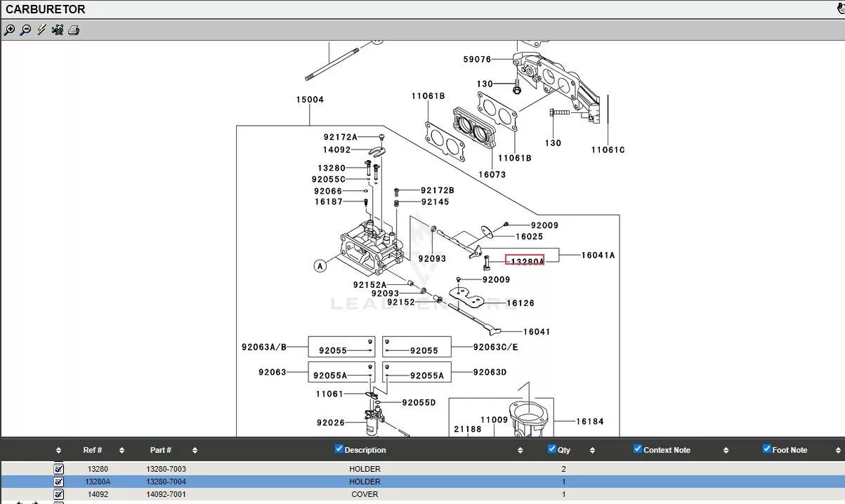This screenshot has height=504, width=845.
Task: Disable the Context Note column checkbox
Action: pyautogui.click(x=638, y=449)
